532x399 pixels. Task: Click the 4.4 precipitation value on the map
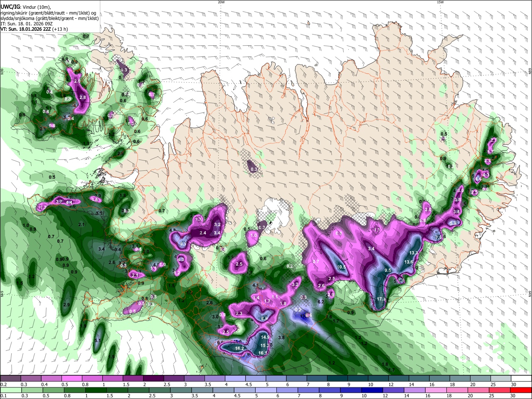click(x=69, y=203)
